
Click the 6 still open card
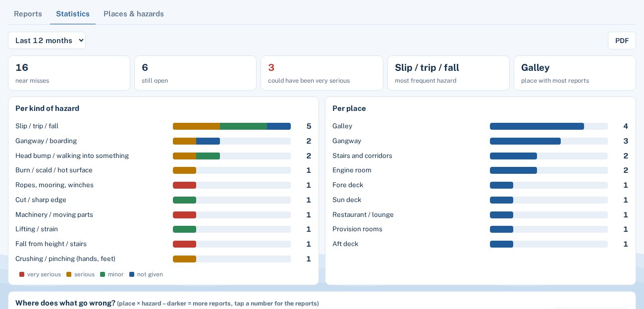pos(195,73)
